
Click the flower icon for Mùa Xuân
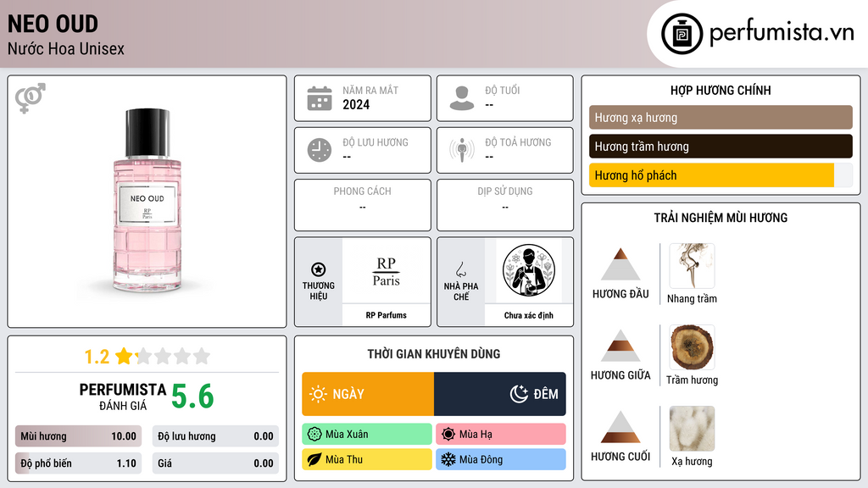[314, 435]
